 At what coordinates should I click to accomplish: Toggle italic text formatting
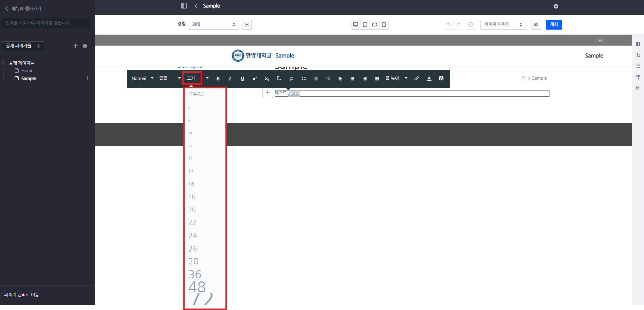coord(230,79)
